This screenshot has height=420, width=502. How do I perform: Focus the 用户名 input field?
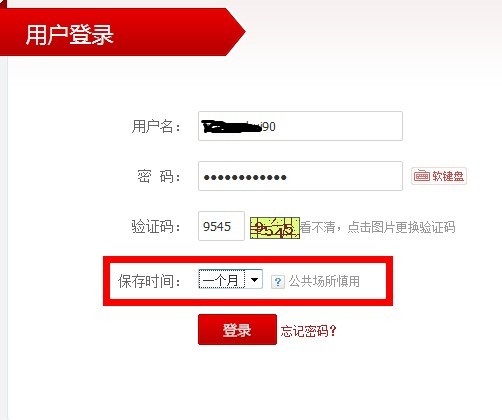coord(300,126)
